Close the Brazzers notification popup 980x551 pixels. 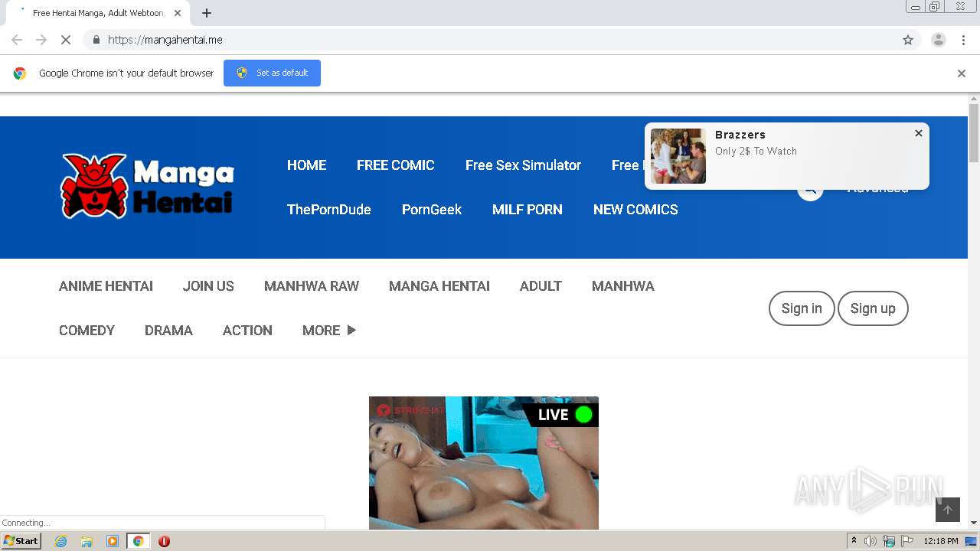(919, 133)
